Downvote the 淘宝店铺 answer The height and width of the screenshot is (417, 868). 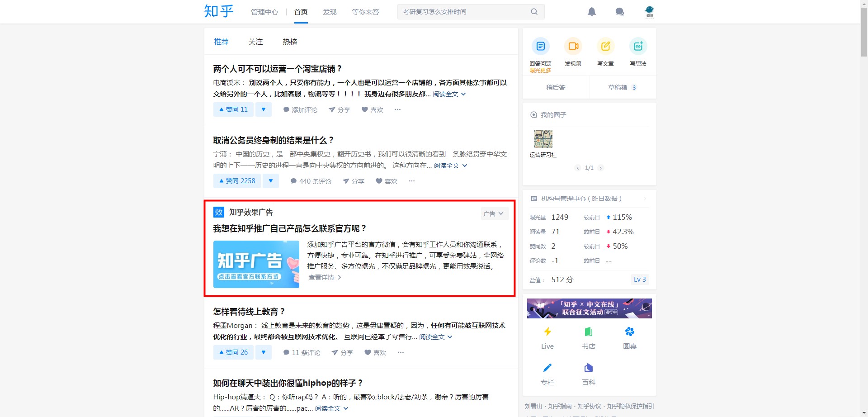[264, 109]
